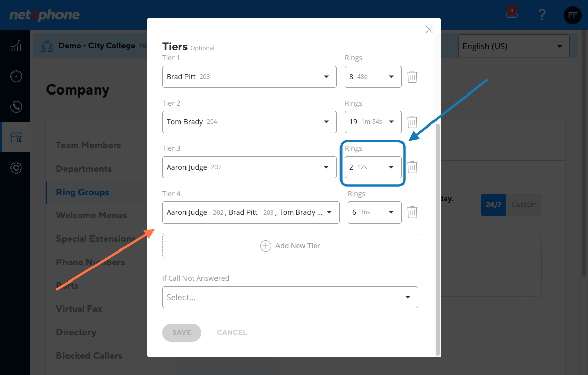Open If Call Not Answered select dropdown
The image size is (588, 375).
tap(290, 297)
